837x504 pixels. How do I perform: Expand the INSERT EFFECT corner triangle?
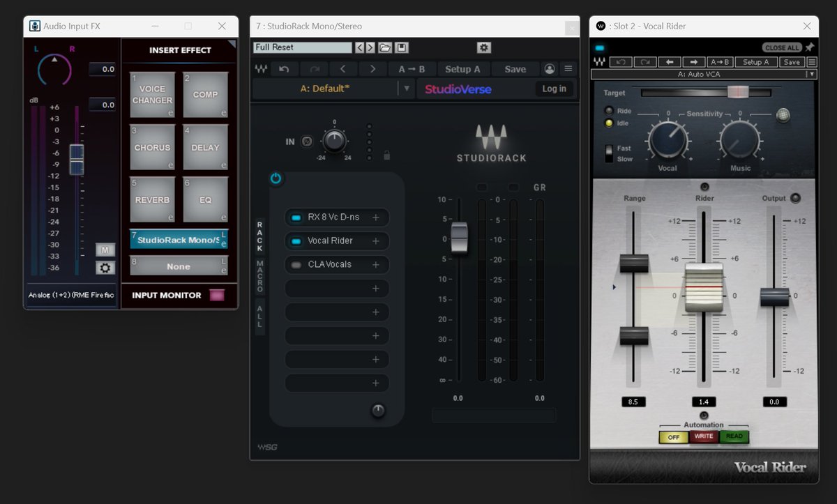point(231,45)
